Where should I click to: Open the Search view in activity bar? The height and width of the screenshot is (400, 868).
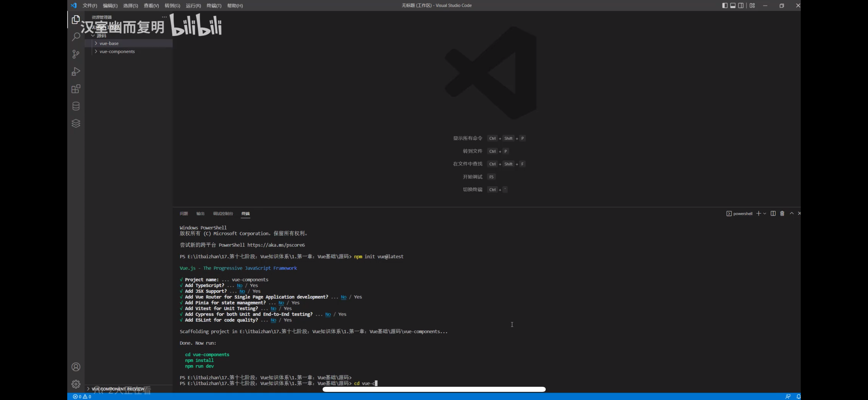pyautogui.click(x=76, y=37)
